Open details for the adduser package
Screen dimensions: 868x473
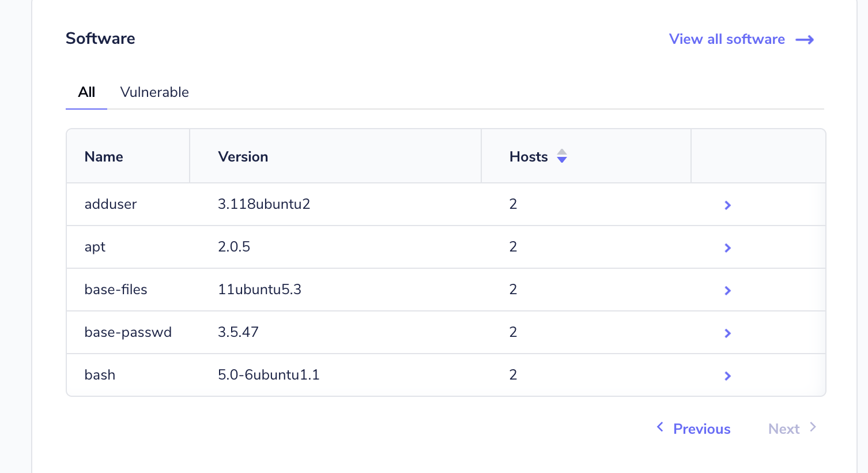pos(727,205)
